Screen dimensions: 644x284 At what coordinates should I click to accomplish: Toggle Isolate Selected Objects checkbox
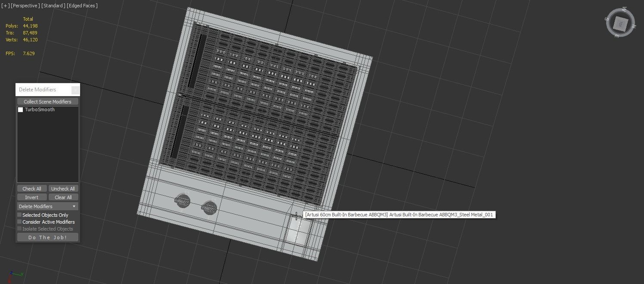[19, 228]
